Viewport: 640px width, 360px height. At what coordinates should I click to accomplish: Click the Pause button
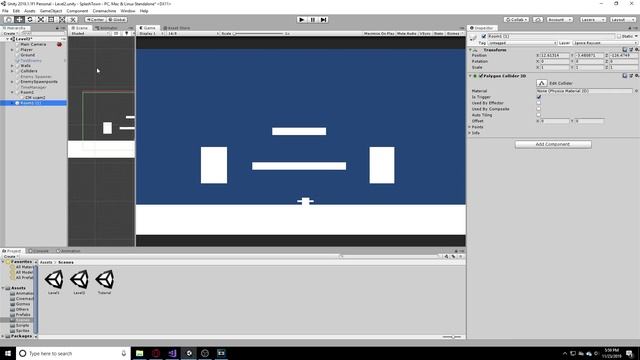[313, 20]
